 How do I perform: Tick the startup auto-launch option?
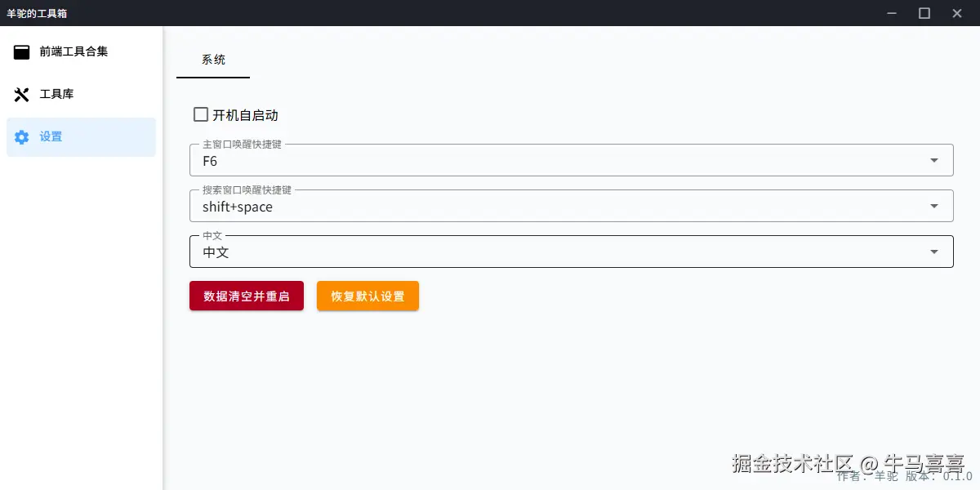pos(200,114)
